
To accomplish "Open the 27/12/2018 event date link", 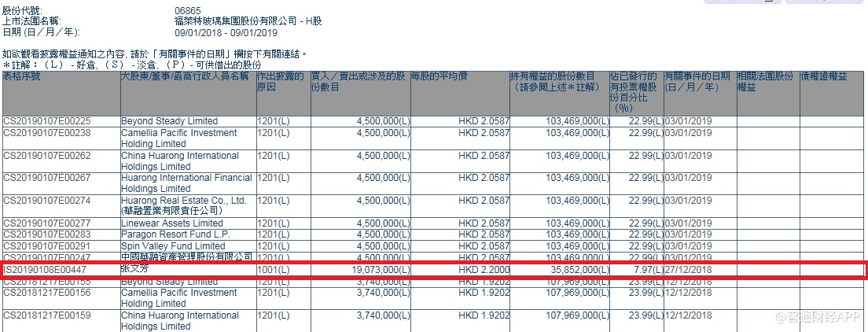I will pyautogui.click(x=689, y=270).
